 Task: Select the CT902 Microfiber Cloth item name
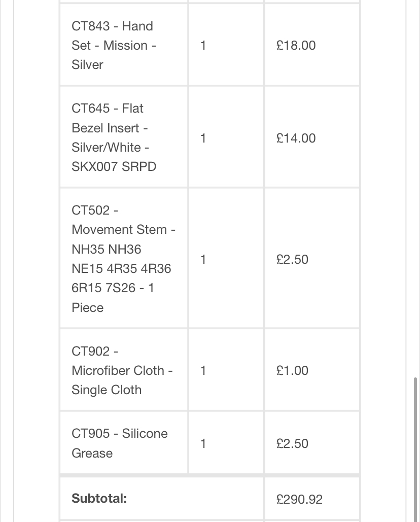[x=122, y=370]
